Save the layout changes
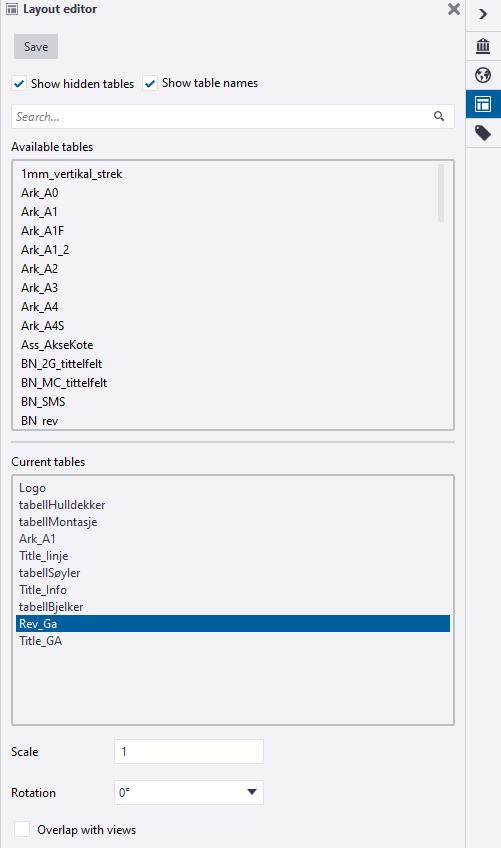This screenshot has height=848, width=501. [36, 47]
